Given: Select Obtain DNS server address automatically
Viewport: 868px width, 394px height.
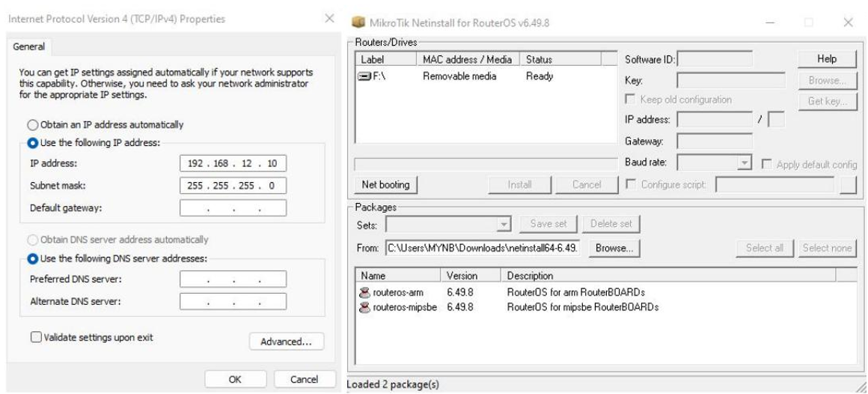Looking at the screenshot, I should click(x=33, y=240).
